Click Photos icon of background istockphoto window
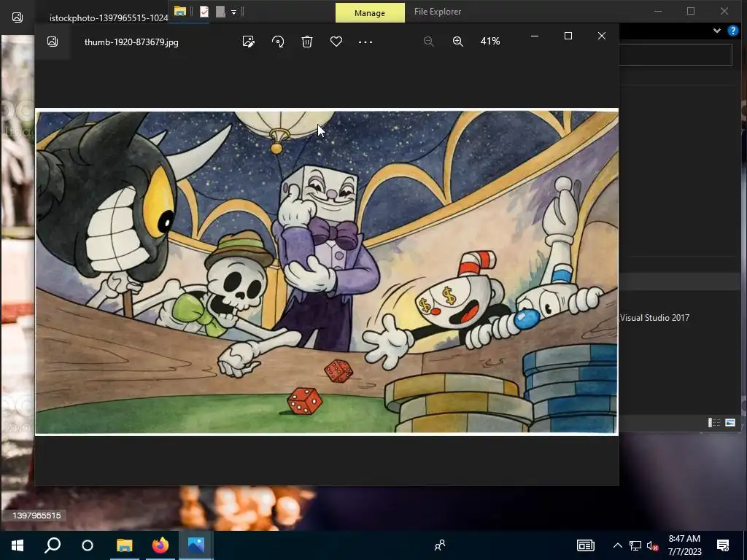The width and height of the screenshot is (747, 560). [18, 17]
